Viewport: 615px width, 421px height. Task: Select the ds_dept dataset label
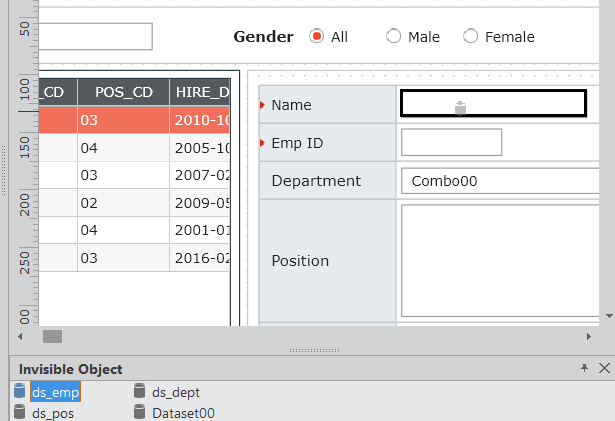pyautogui.click(x=176, y=392)
